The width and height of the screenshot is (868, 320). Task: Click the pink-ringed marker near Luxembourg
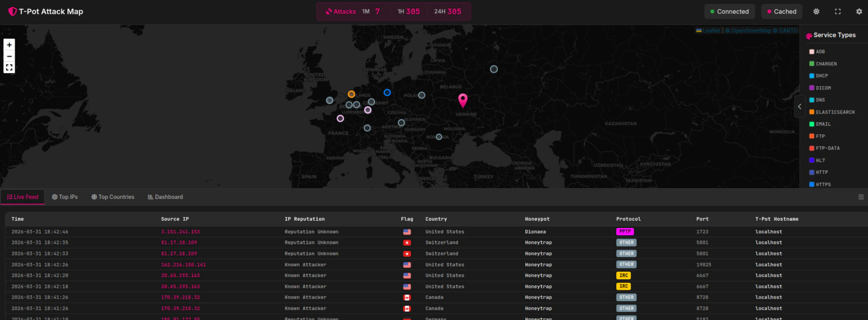coord(368,110)
